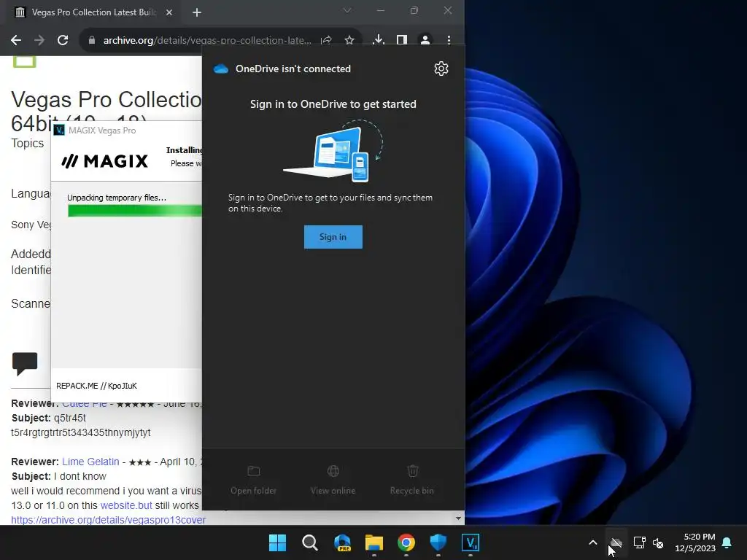The width and height of the screenshot is (747, 560).
Task: Open OneDrive settings gear
Action: [x=441, y=69]
